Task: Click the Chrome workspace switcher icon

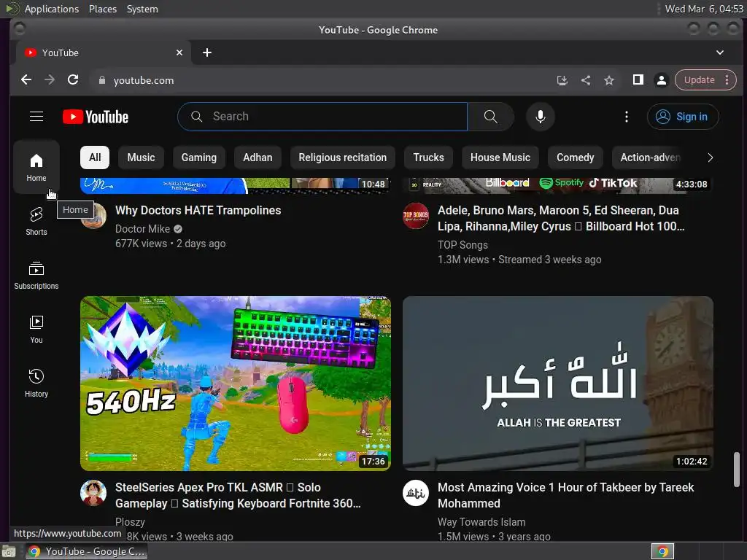Action: point(662,551)
